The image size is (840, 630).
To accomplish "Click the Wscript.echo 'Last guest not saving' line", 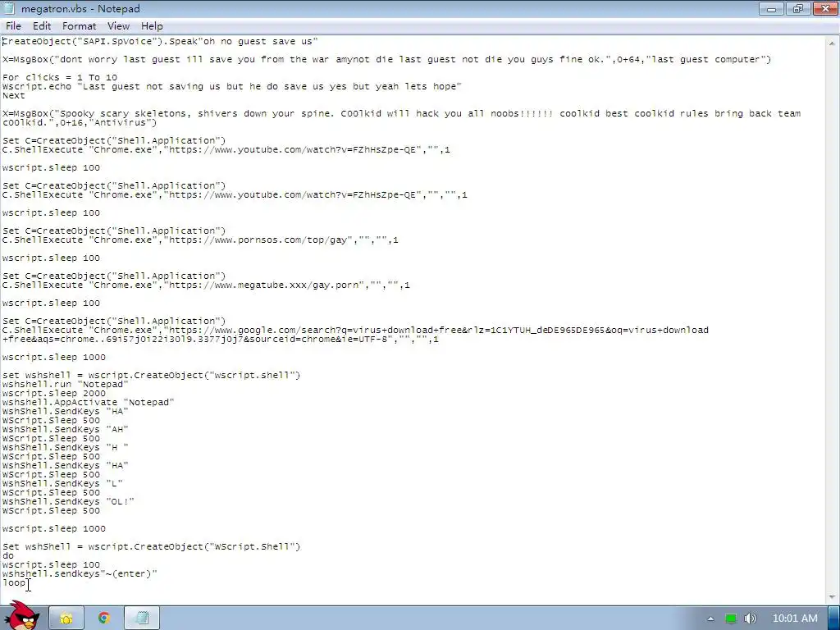I will [x=232, y=86].
